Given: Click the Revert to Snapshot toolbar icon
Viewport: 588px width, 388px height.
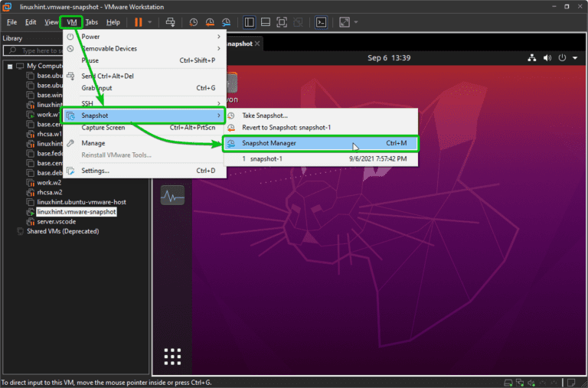Looking at the screenshot, I should 210,22.
